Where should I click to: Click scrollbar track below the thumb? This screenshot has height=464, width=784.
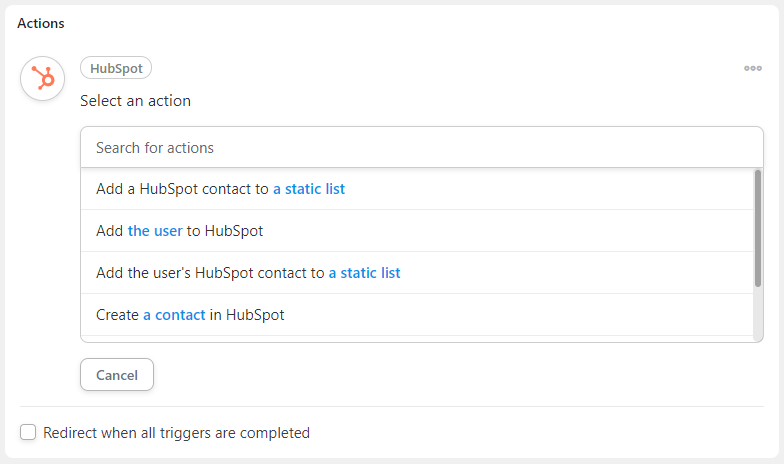coord(758,314)
